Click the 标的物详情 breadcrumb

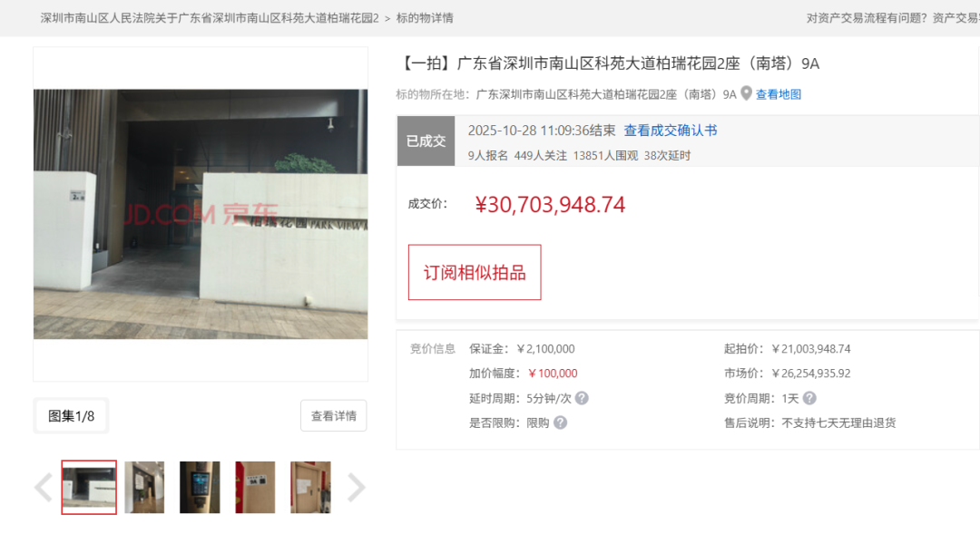425,18
